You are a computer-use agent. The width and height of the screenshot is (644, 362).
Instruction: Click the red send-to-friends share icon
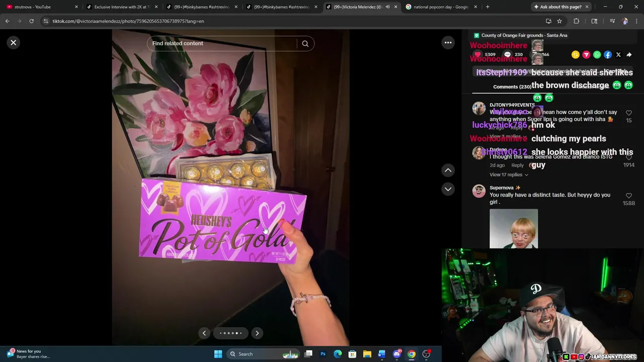tap(586, 55)
